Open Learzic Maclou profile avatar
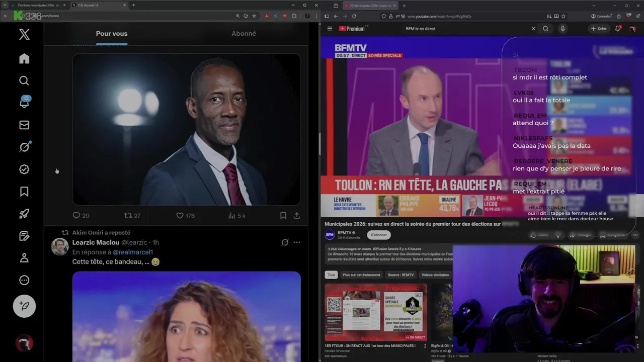 (x=60, y=247)
